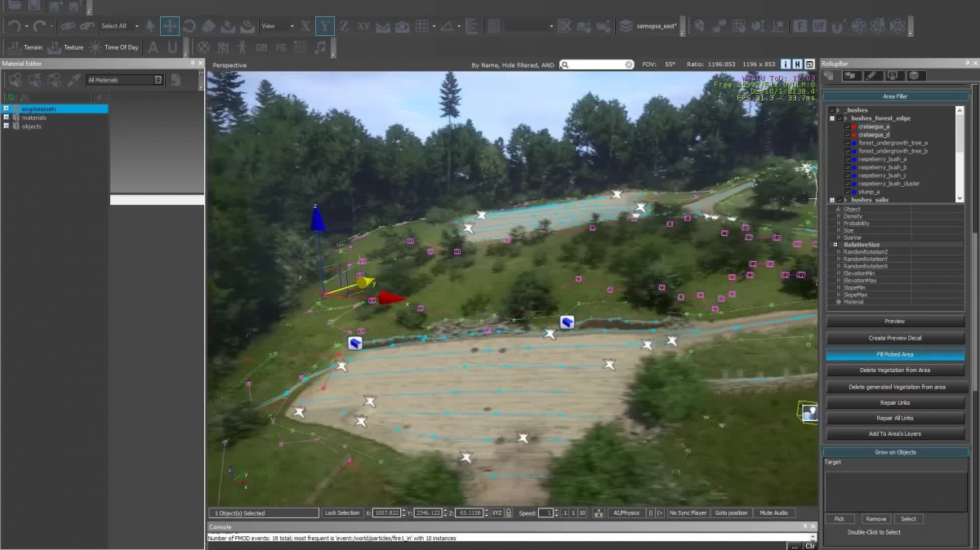The width and height of the screenshot is (980, 550).
Task: Open the Terrain editor tool
Action: click(x=24, y=47)
